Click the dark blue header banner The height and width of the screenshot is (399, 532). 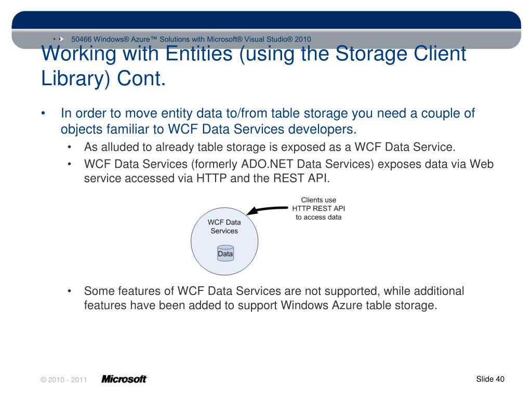pos(267,20)
